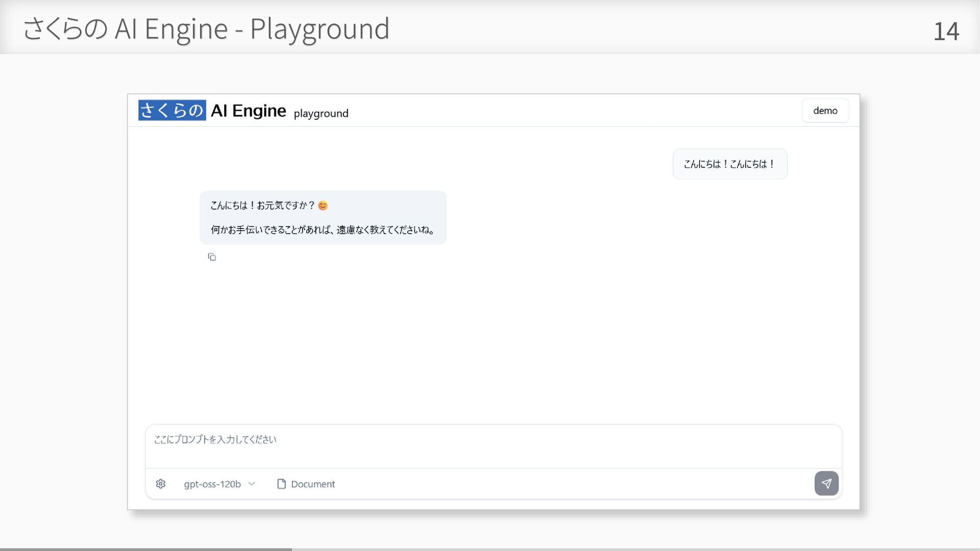The image size is (980, 551).
Task: Click the Document attachment label
Action: pos(313,484)
